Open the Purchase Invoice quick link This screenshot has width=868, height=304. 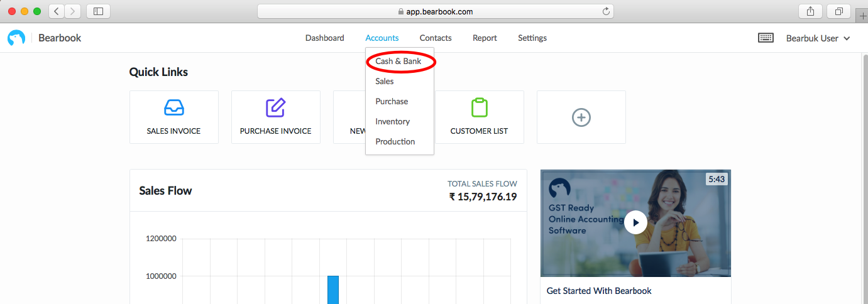(x=276, y=117)
